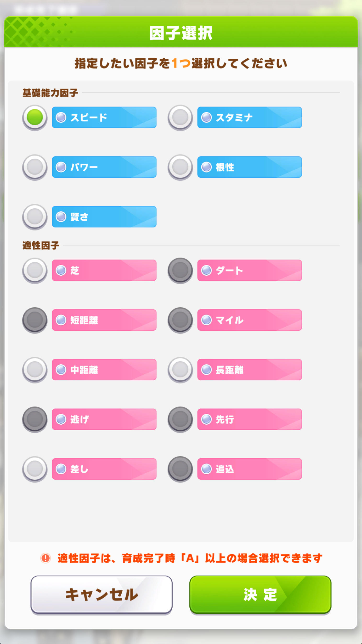This screenshot has height=644, width=362.
Task: Click the pink 追込 factor label
Action: (x=250, y=469)
